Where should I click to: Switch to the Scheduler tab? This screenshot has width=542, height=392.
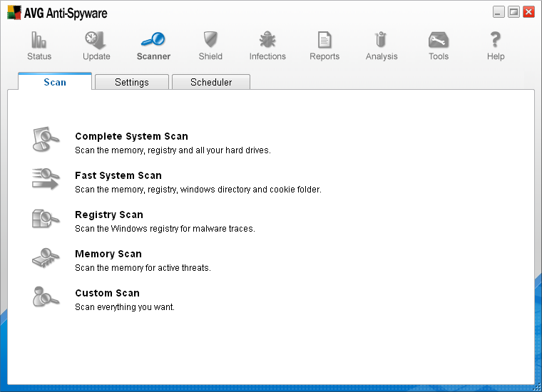point(211,82)
